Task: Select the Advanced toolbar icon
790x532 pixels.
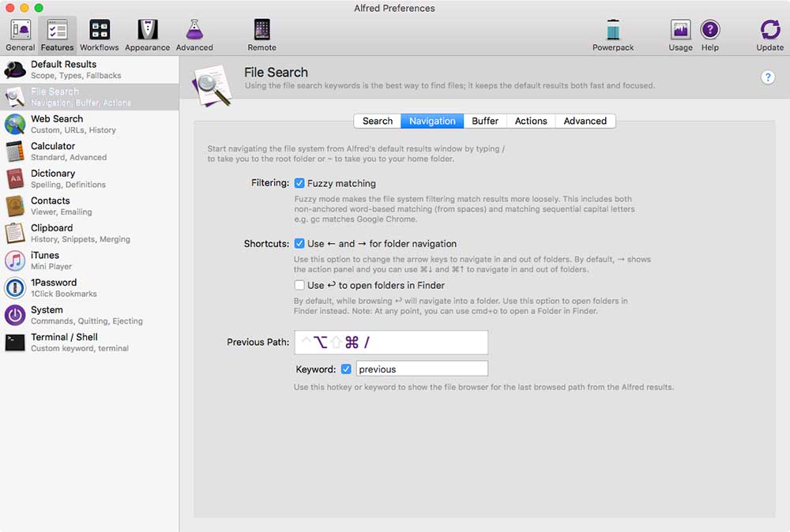Action: [x=194, y=32]
